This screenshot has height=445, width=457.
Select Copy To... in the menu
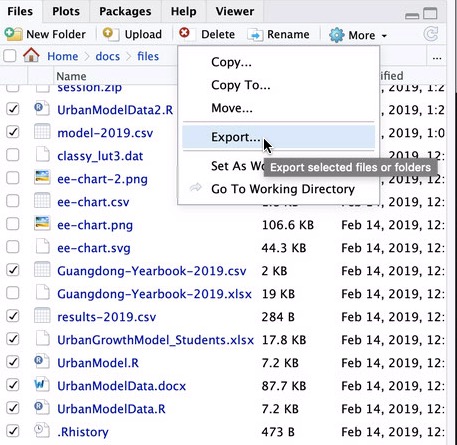pos(241,85)
